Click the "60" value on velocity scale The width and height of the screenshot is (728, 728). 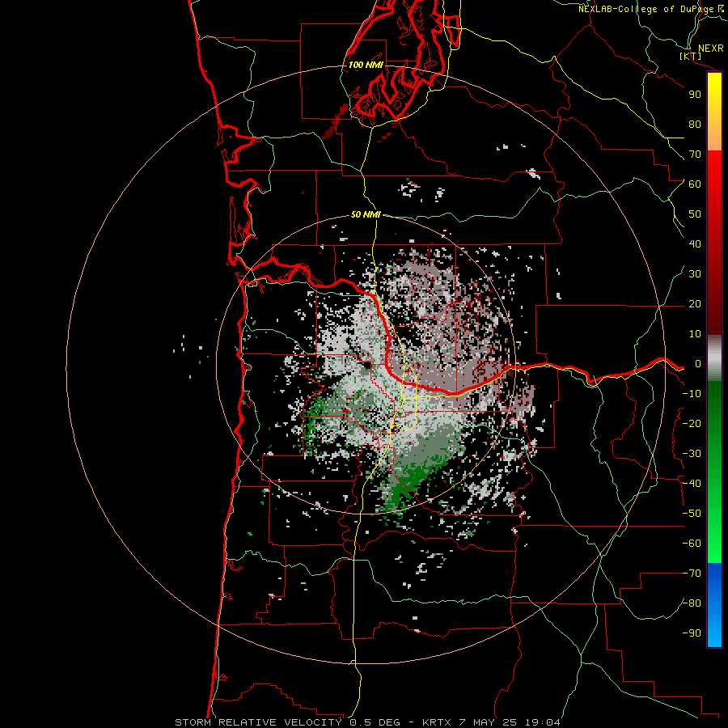pyautogui.click(x=695, y=184)
